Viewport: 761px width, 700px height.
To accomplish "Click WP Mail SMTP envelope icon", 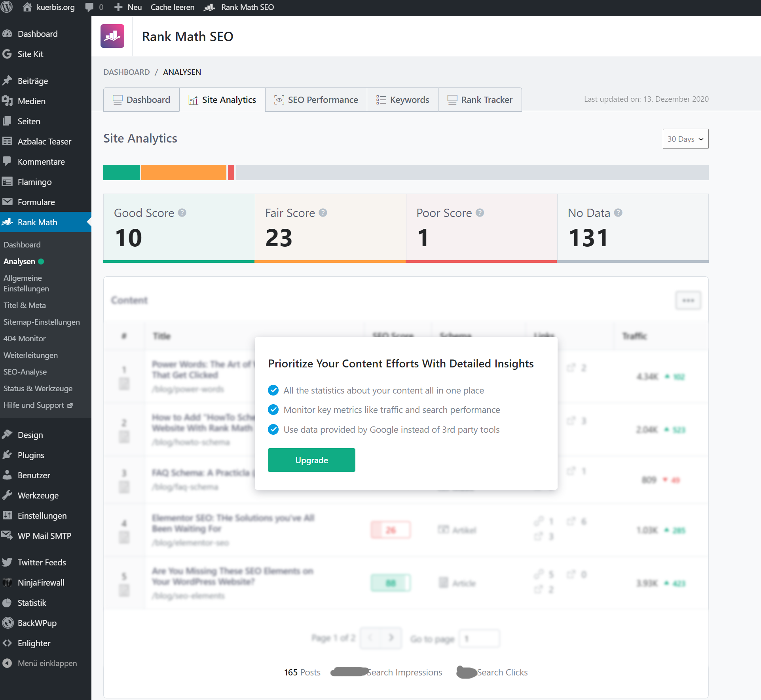I will (x=7, y=536).
